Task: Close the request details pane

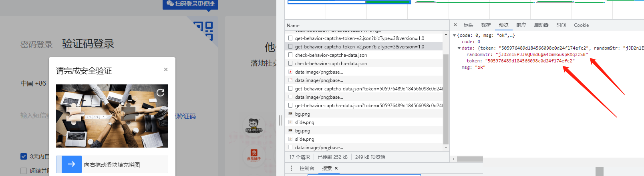Action: click(455, 25)
